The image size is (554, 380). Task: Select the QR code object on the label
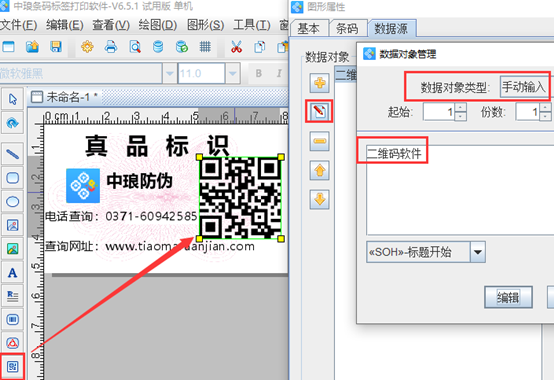point(240,198)
